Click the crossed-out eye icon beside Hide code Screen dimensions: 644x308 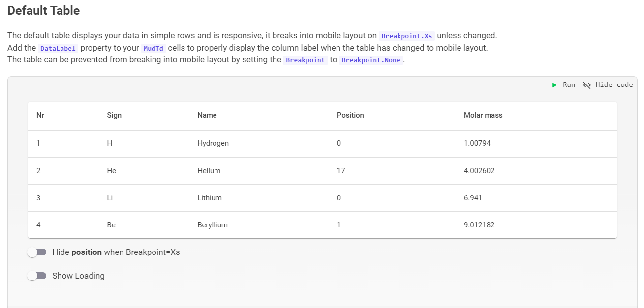click(586, 84)
